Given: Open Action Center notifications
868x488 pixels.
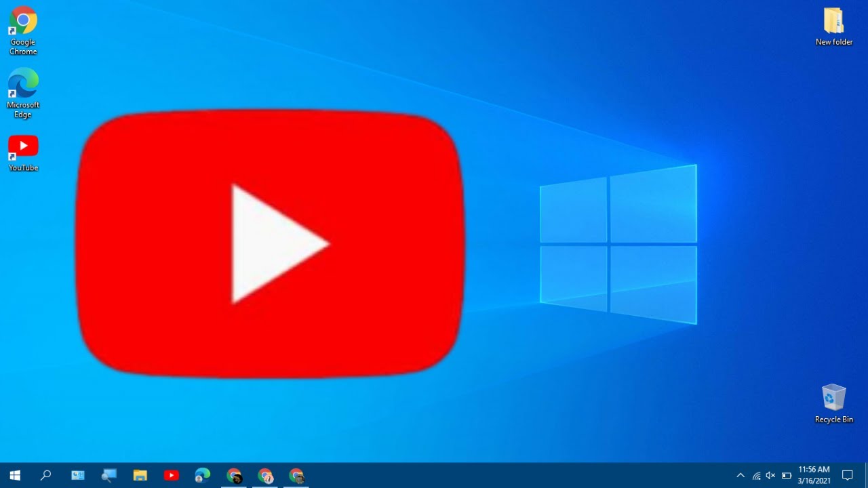Looking at the screenshot, I should 848,475.
